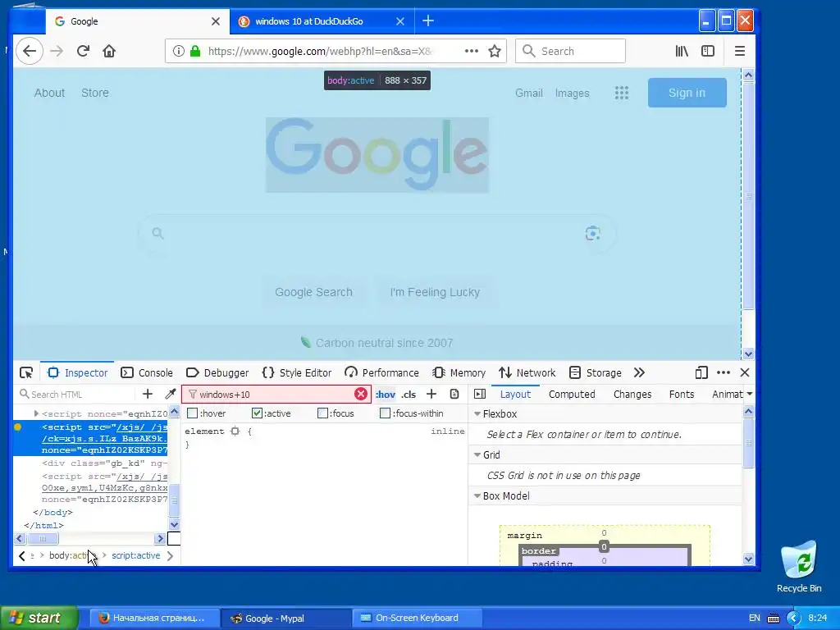Select the body:active breadcrumb

(72, 555)
